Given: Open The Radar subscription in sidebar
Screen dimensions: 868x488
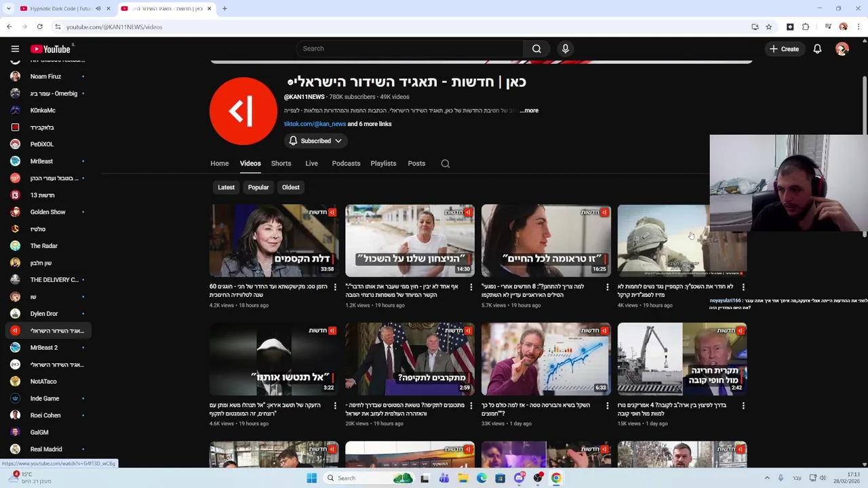Looking at the screenshot, I should tap(46, 246).
